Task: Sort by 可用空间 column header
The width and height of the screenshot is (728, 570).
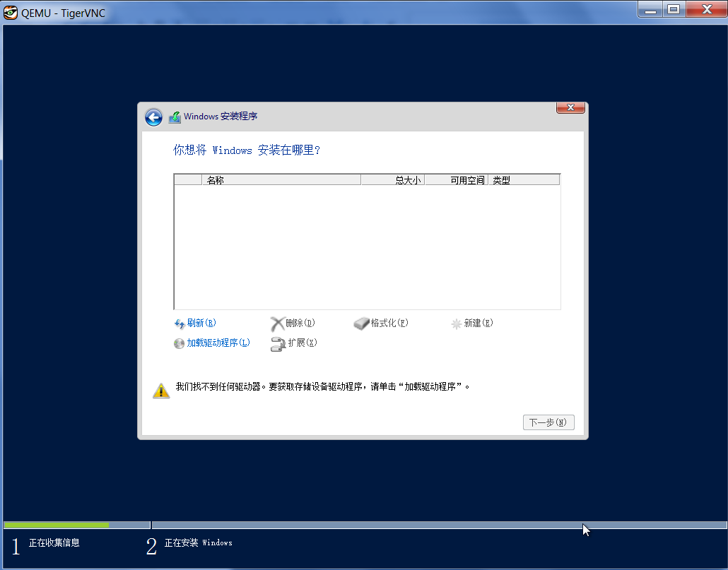Action: [457, 180]
